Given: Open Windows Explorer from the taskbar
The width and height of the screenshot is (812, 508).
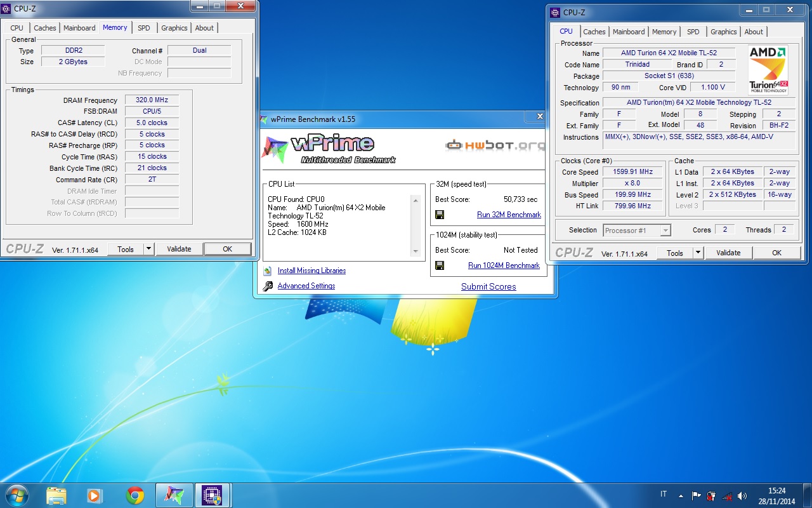Looking at the screenshot, I should (x=56, y=495).
